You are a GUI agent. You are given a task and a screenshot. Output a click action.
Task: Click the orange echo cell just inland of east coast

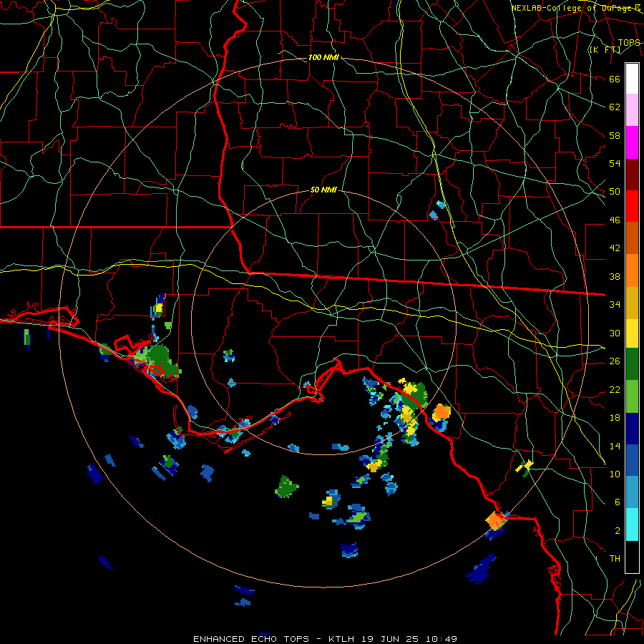(x=441, y=412)
